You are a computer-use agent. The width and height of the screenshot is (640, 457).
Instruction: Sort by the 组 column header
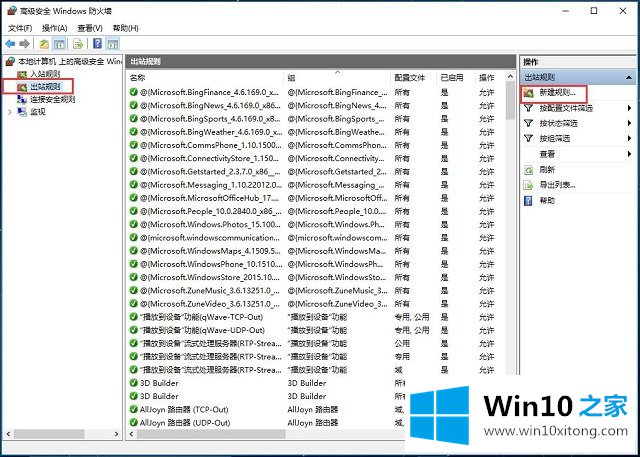click(337, 78)
